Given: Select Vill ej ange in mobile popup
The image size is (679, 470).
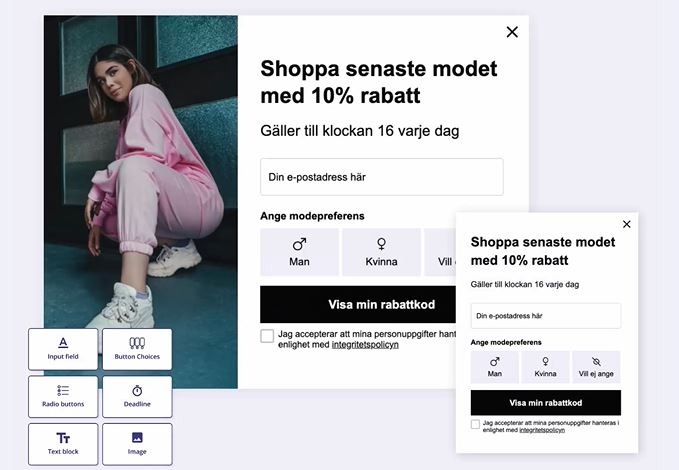Looking at the screenshot, I should pos(596,367).
